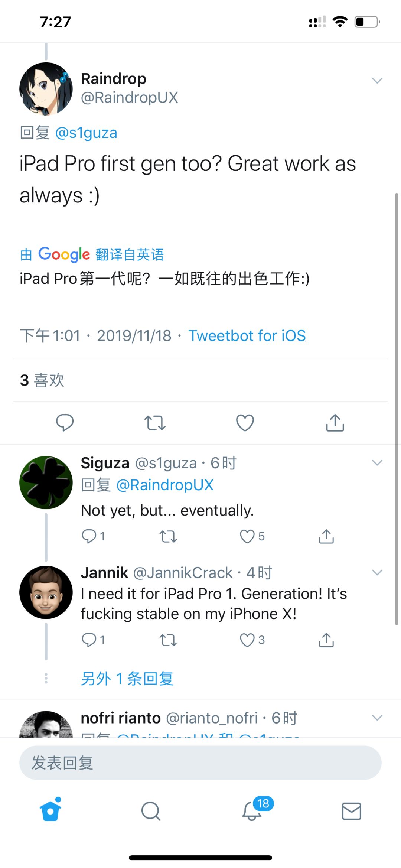Open the reply composer for Raindrop's tweet
401x868 pixels.
point(65,422)
